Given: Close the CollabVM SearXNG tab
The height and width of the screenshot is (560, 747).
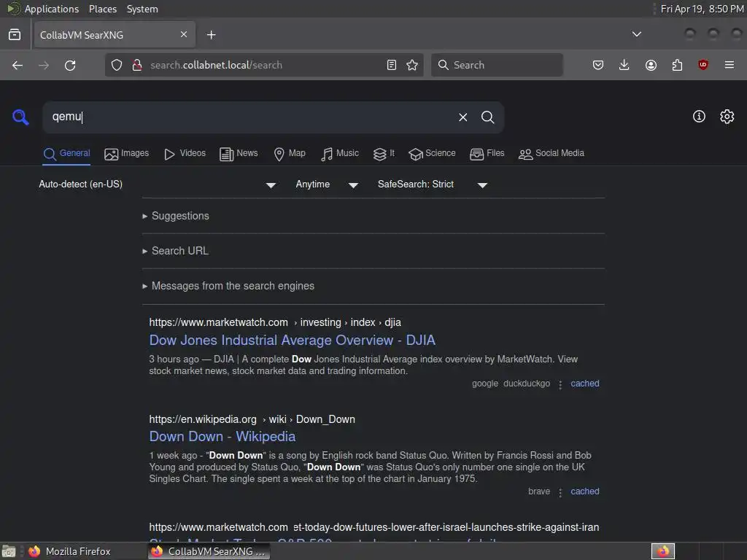Looking at the screenshot, I should [184, 34].
